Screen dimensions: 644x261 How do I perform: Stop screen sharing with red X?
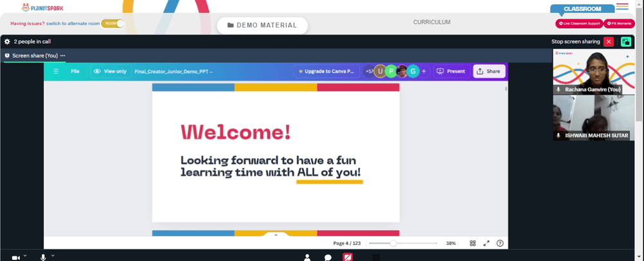[609, 42]
